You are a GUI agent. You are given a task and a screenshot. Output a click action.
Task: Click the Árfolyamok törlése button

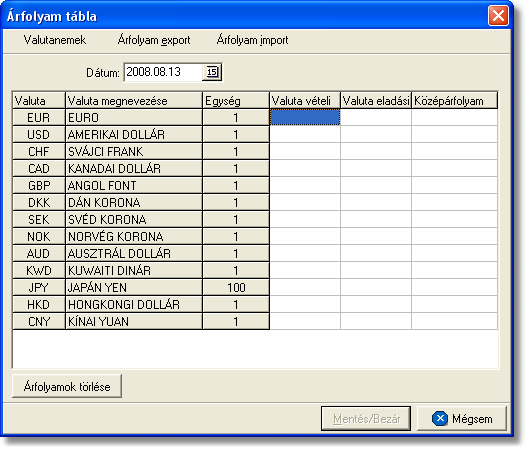click(67, 386)
